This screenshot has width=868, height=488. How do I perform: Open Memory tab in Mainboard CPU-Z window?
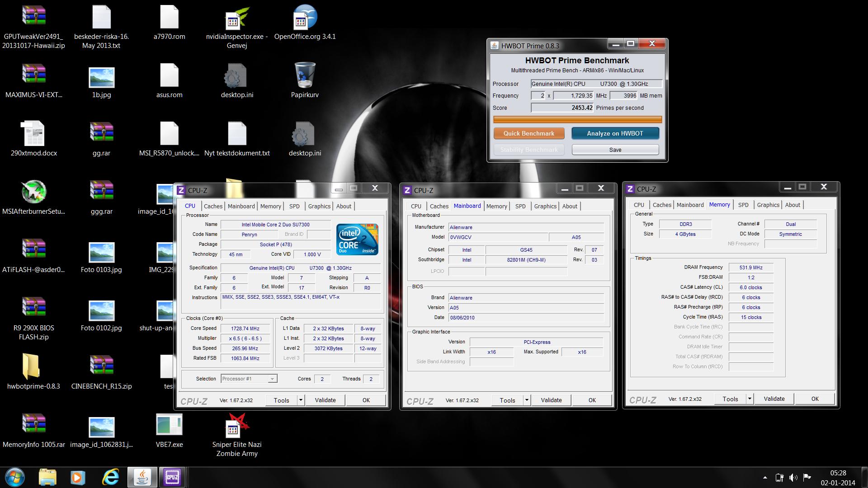496,206
